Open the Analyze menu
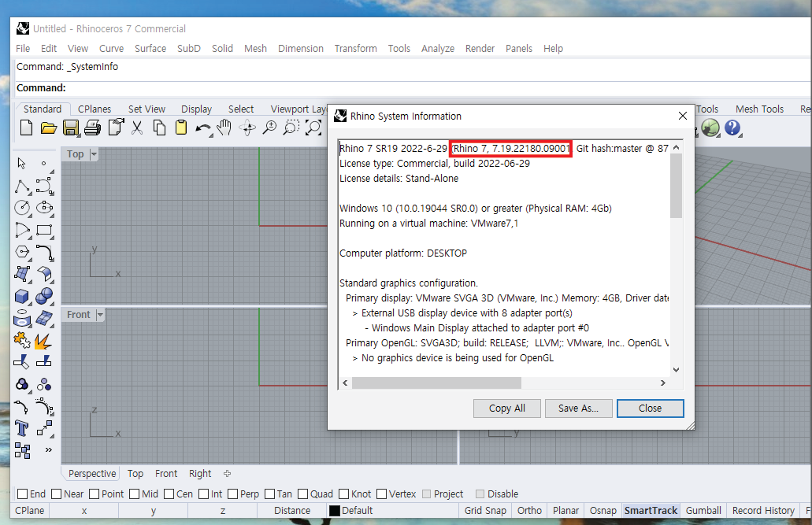Screen dimensions: 812x525 (x=438, y=48)
